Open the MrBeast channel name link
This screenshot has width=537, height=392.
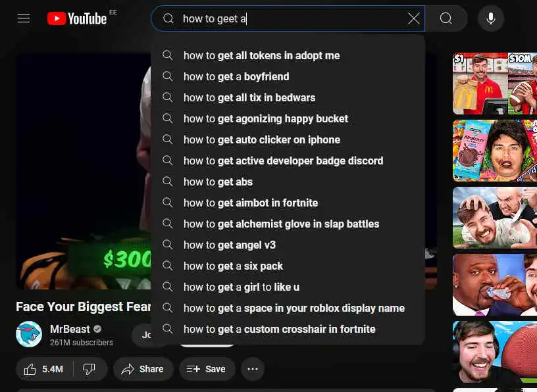[x=70, y=329]
